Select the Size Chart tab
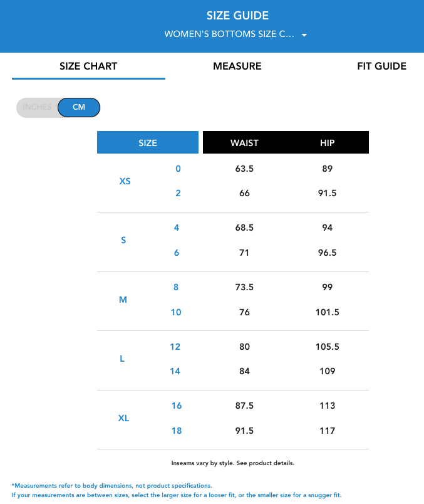Screen dimensions: 424x504 (x=88, y=66)
